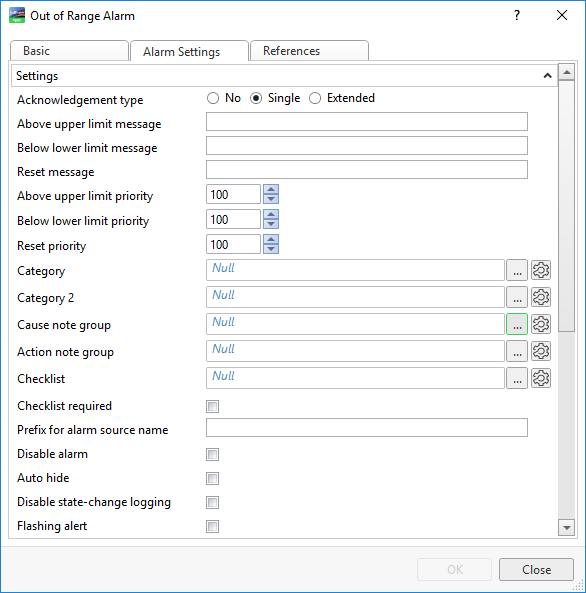
Task: Click the vertical scrollbar thumb
Action: pyautogui.click(x=566, y=206)
